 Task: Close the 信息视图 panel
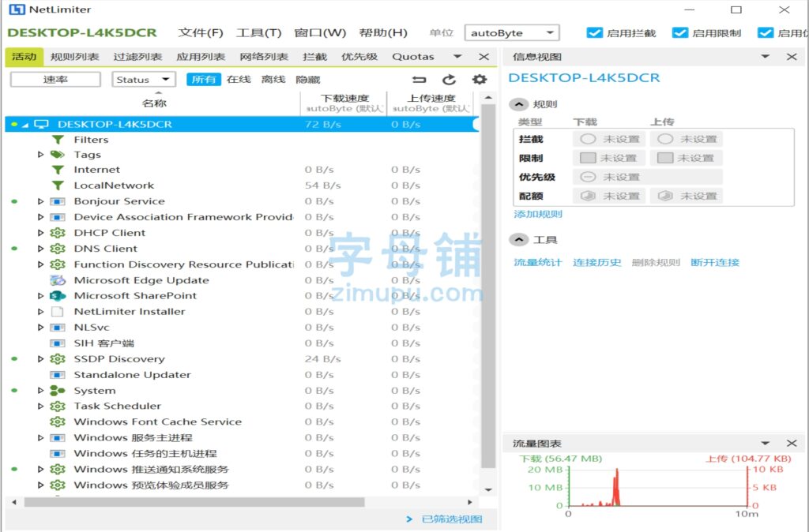point(792,57)
